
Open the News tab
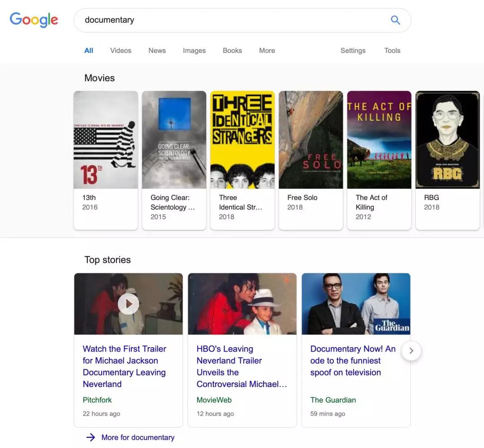[x=157, y=50]
